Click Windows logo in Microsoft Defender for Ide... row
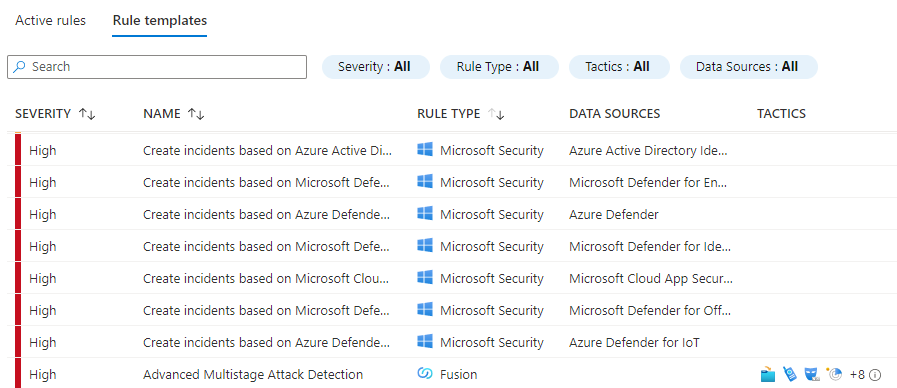 [425, 246]
